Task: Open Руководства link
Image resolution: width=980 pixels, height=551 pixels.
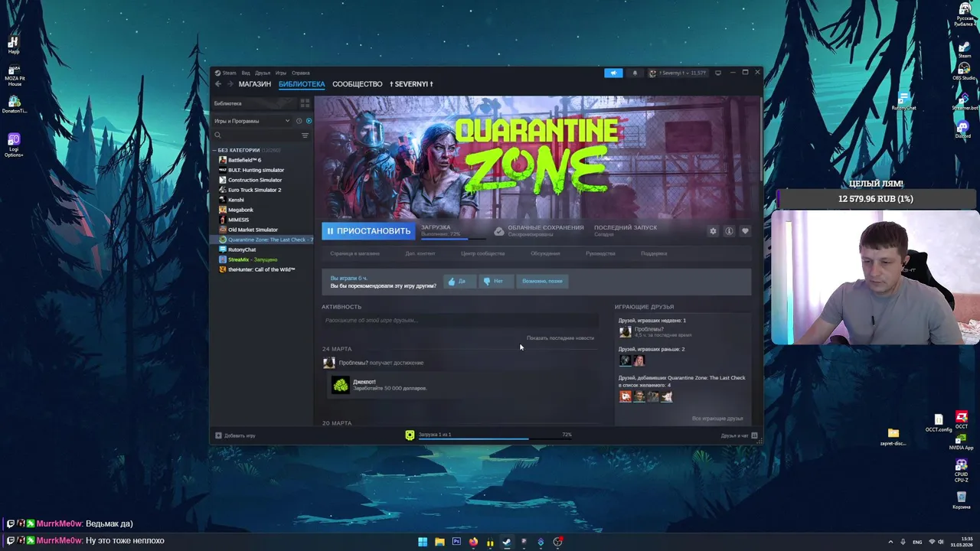Action: pyautogui.click(x=600, y=253)
